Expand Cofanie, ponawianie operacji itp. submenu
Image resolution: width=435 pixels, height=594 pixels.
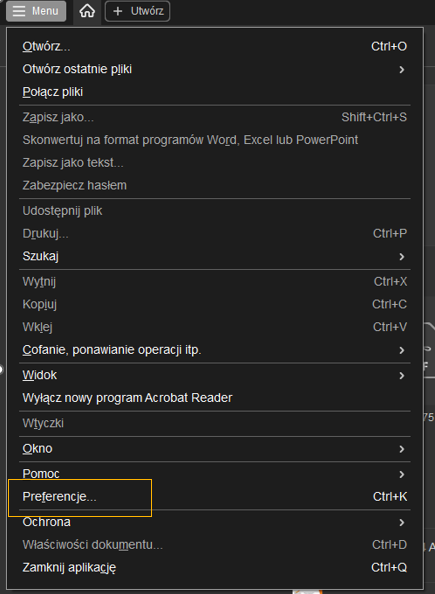tap(215, 350)
